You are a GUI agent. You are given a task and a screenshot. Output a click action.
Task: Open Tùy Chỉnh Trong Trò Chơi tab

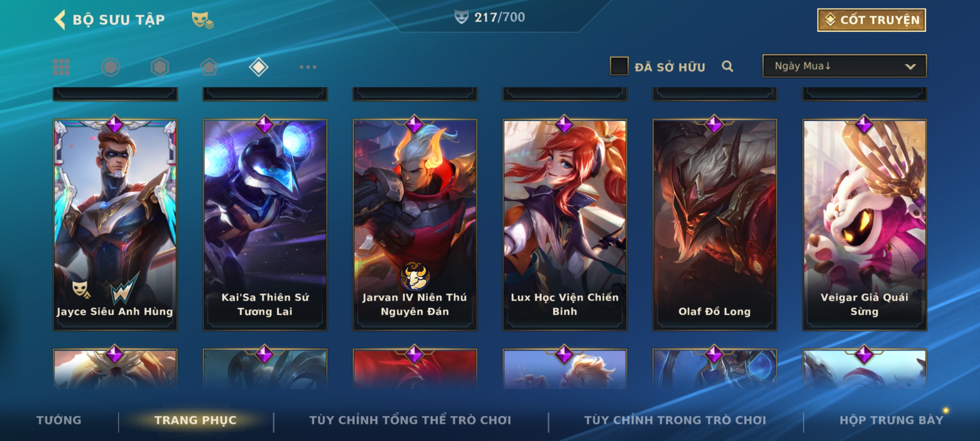pyautogui.click(x=675, y=420)
